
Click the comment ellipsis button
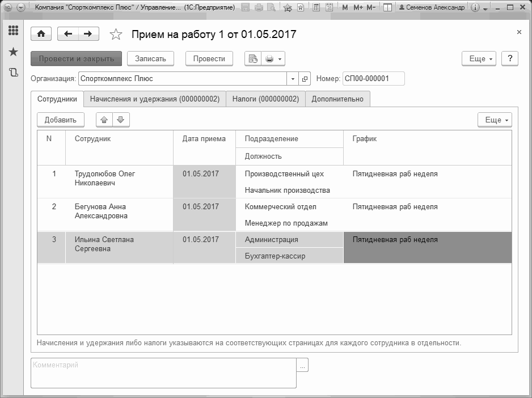coord(302,366)
